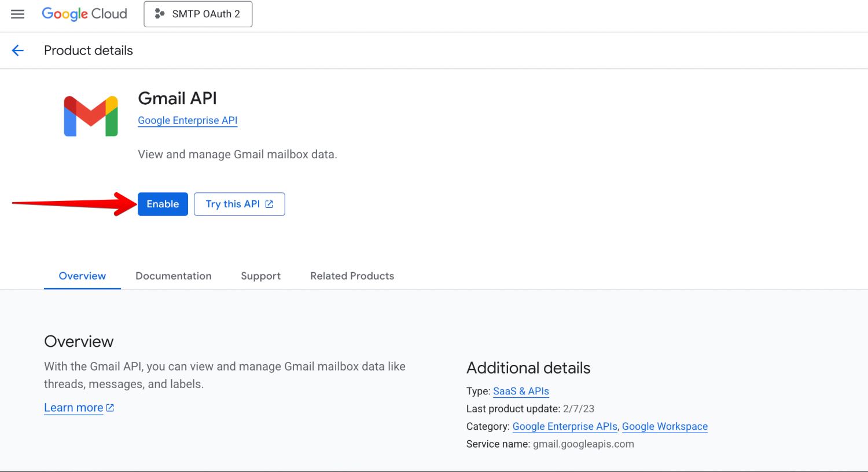Open the Google Workspace category link
The width and height of the screenshot is (868, 472).
coord(665,427)
